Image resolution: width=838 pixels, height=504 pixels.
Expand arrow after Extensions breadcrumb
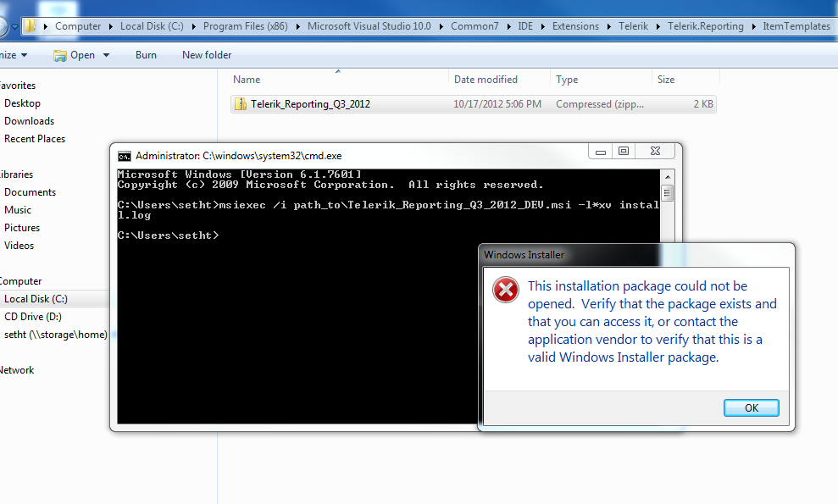pyautogui.click(x=608, y=26)
